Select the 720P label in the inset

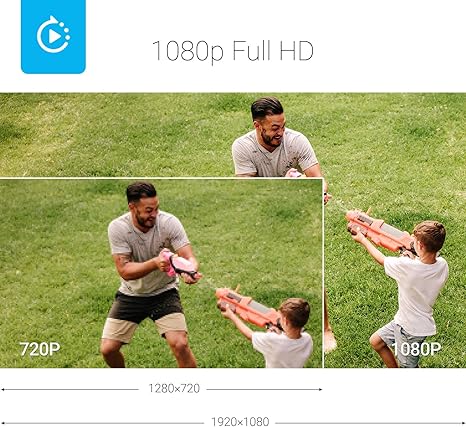pyautogui.click(x=40, y=349)
